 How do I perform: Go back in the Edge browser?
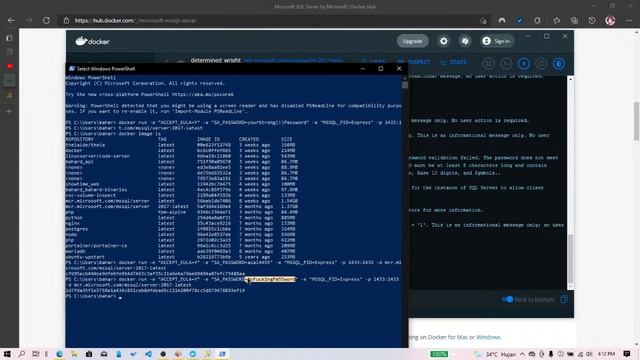[x=11, y=20]
